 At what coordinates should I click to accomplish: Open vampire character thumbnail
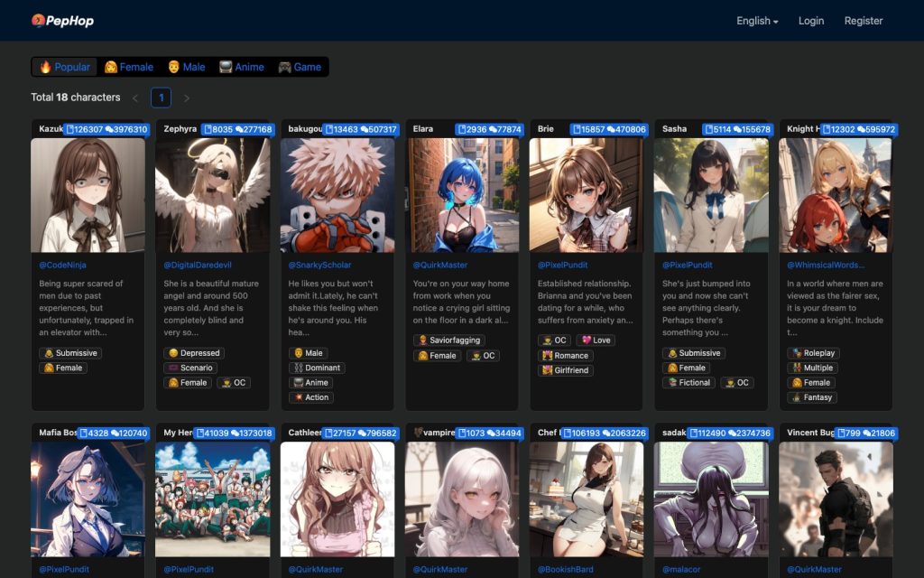click(462, 499)
